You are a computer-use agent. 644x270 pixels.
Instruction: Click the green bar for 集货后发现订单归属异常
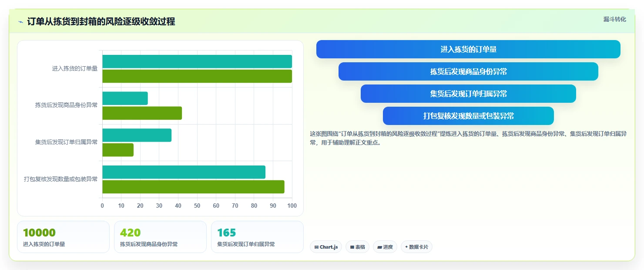coord(118,150)
